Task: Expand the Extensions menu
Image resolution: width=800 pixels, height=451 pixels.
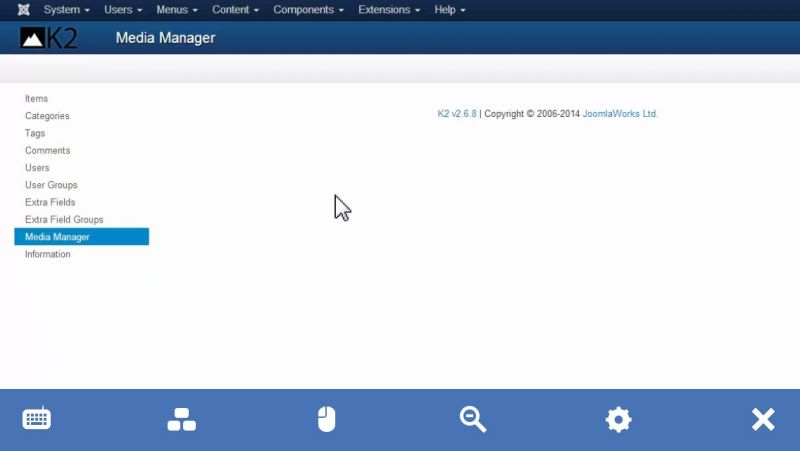Action: point(389,10)
